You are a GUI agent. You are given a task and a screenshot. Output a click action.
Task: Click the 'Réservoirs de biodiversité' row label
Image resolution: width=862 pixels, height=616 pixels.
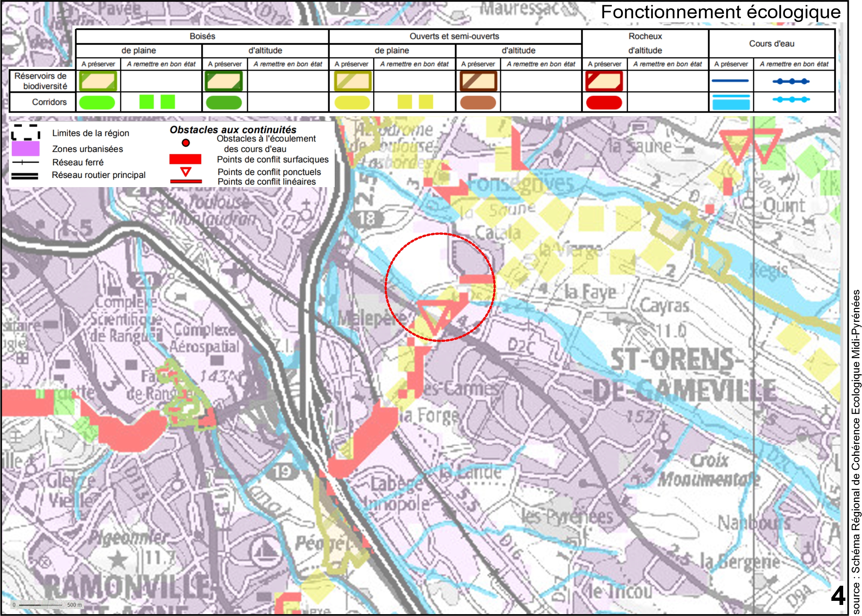point(42,81)
